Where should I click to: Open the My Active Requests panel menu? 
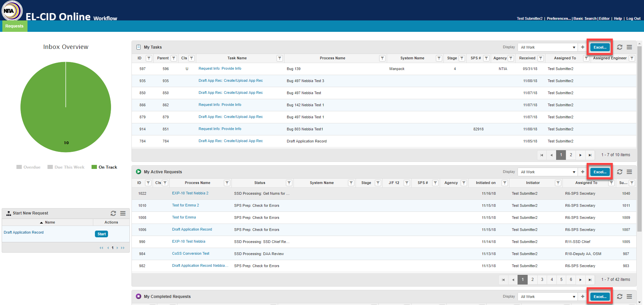coord(629,172)
